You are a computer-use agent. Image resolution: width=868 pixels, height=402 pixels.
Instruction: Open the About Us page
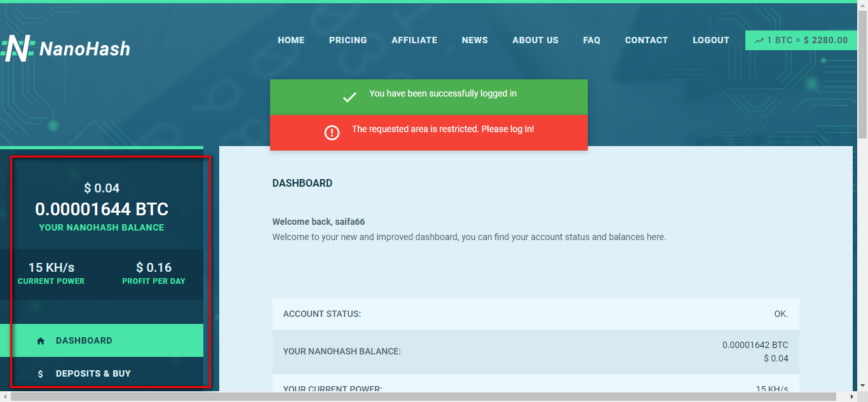pyautogui.click(x=535, y=40)
